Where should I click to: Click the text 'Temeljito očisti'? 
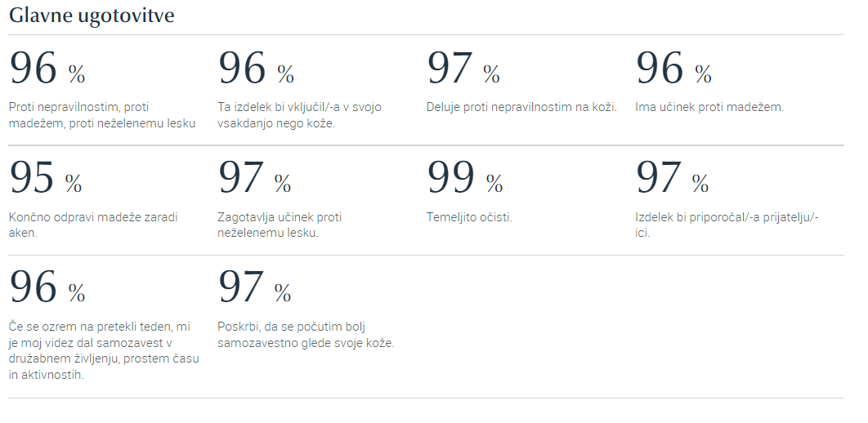pos(469,217)
